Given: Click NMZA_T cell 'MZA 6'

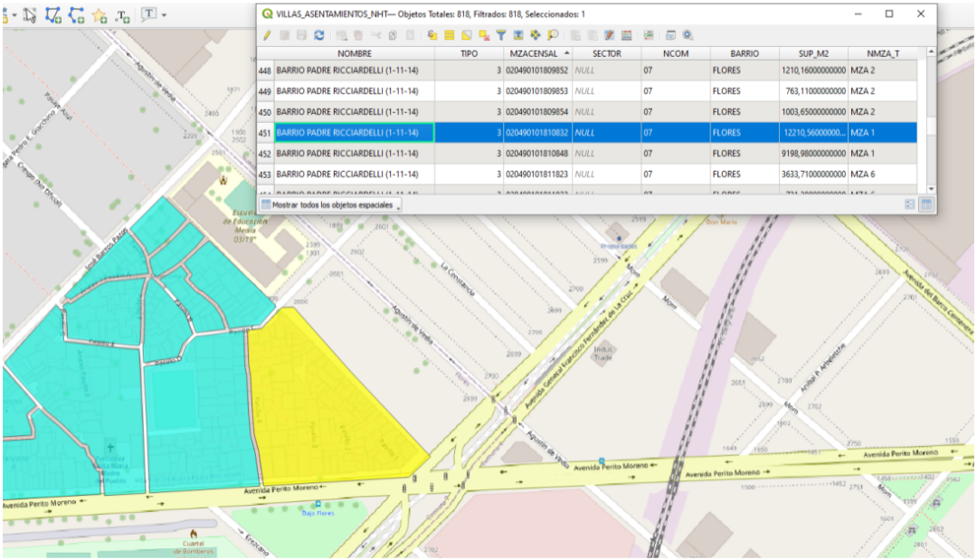Looking at the screenshot, I should pos(882,175).
